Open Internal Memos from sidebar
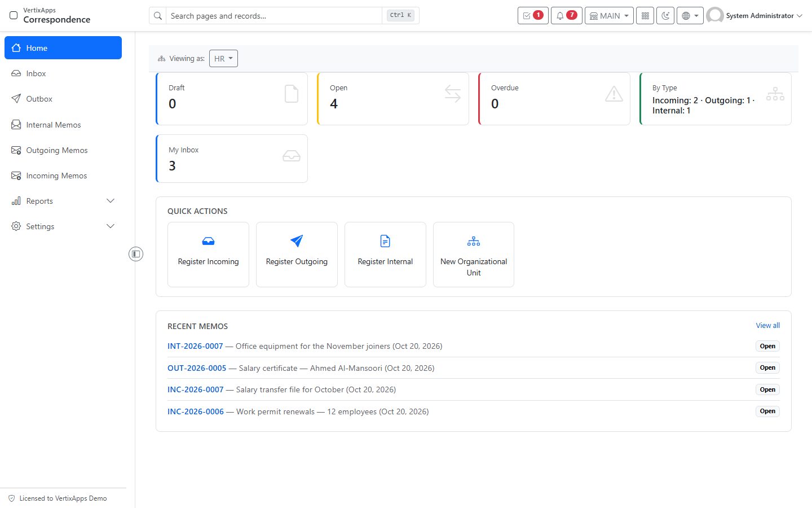The width and height of the screenshot is (812, 508). click(63, 125)
